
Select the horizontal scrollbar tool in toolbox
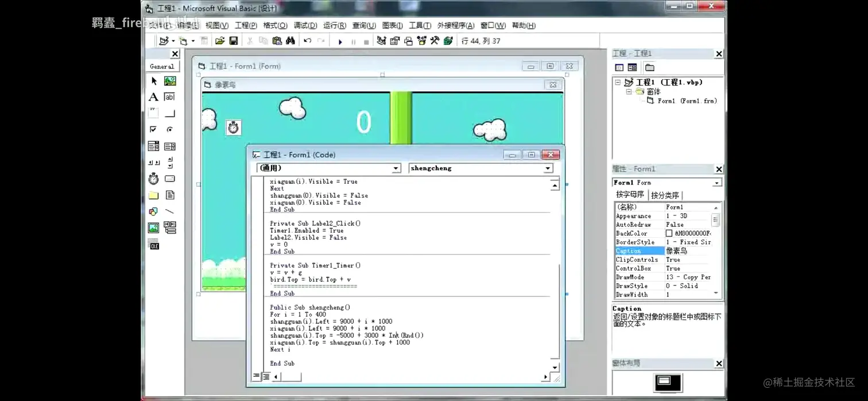click(154, 163)
